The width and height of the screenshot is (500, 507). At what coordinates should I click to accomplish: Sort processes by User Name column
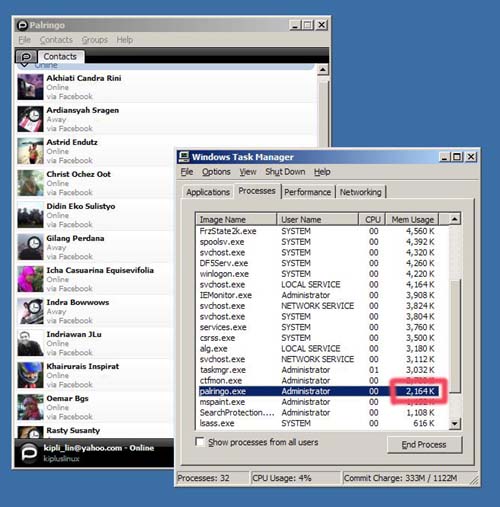[318, 219]
